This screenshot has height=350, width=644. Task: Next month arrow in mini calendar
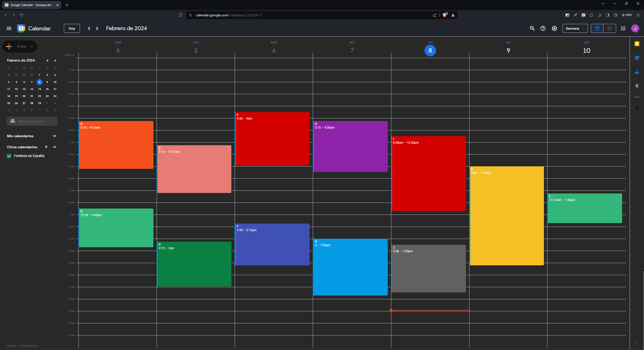tap(55, 61)
